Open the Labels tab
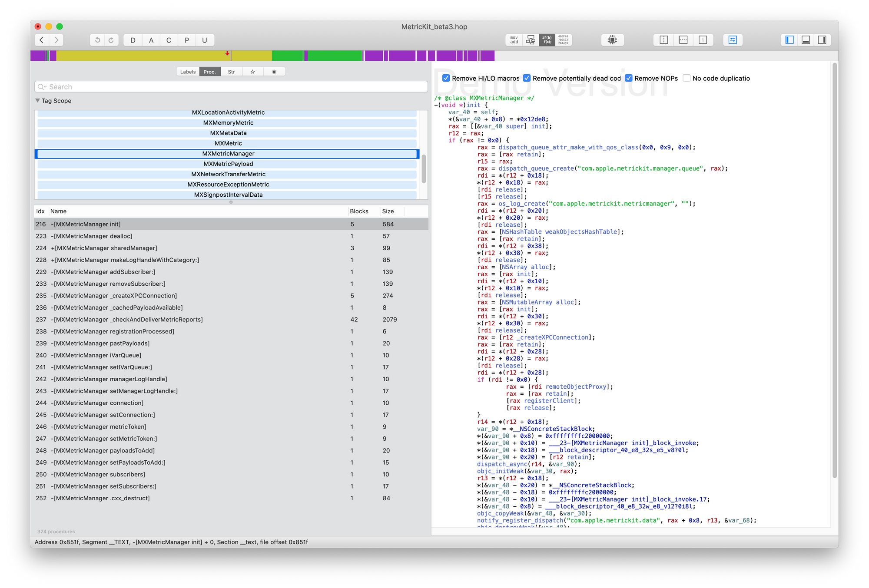Image resolution: width=869 pixels, height=588 pixels. point(188,72)
